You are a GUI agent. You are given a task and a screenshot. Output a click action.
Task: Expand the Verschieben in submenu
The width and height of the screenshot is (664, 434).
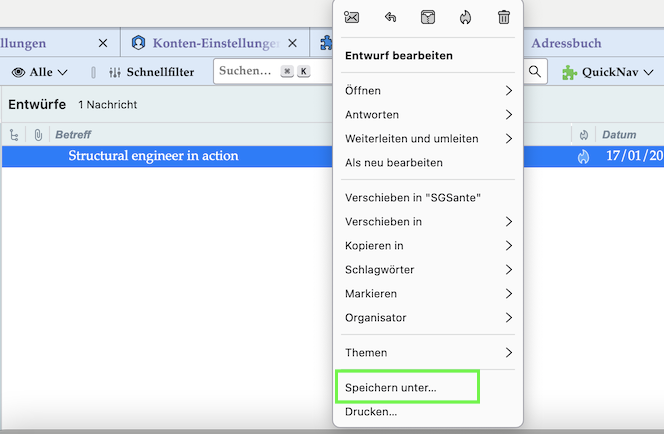[427, 222]
